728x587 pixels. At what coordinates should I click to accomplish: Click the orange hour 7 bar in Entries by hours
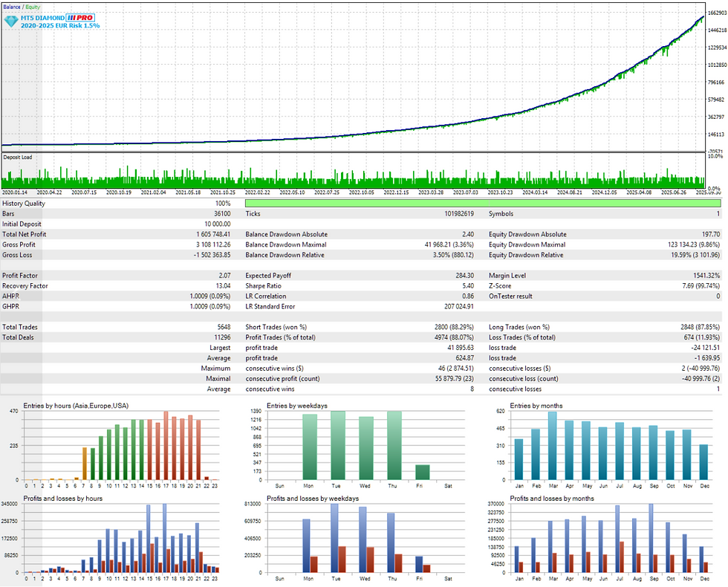[85, 464]
